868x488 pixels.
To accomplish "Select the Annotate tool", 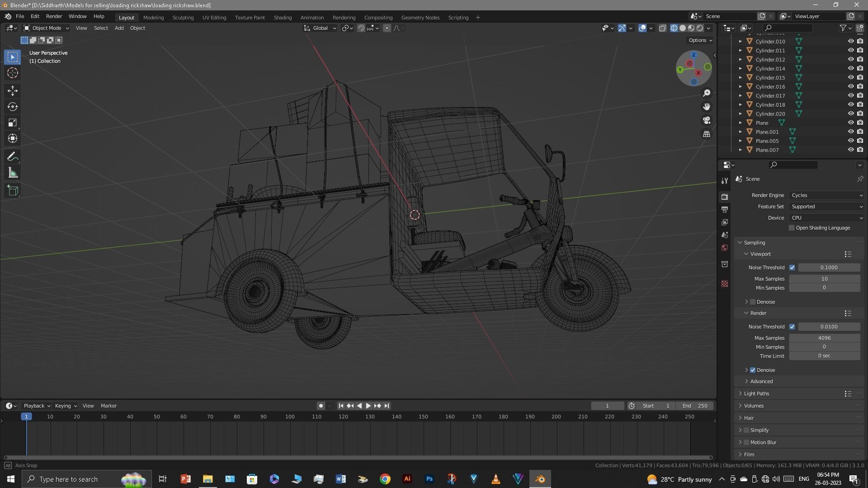I will tap(13, 157).
